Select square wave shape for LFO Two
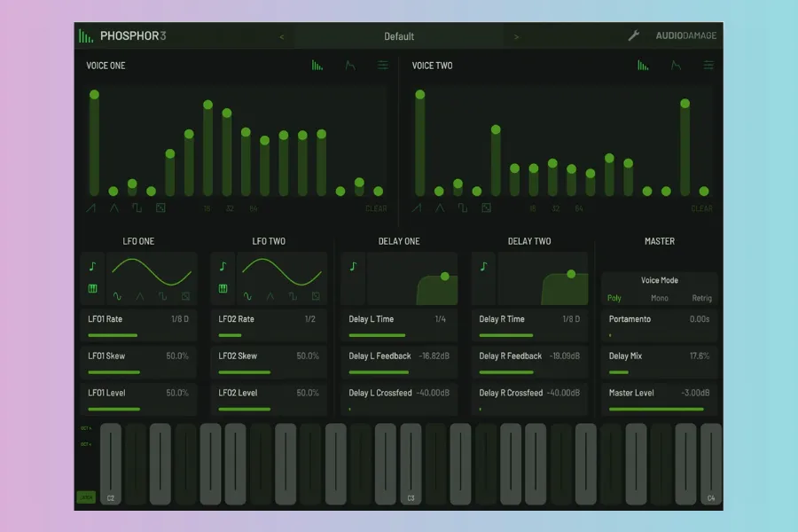 click(293, 296)
